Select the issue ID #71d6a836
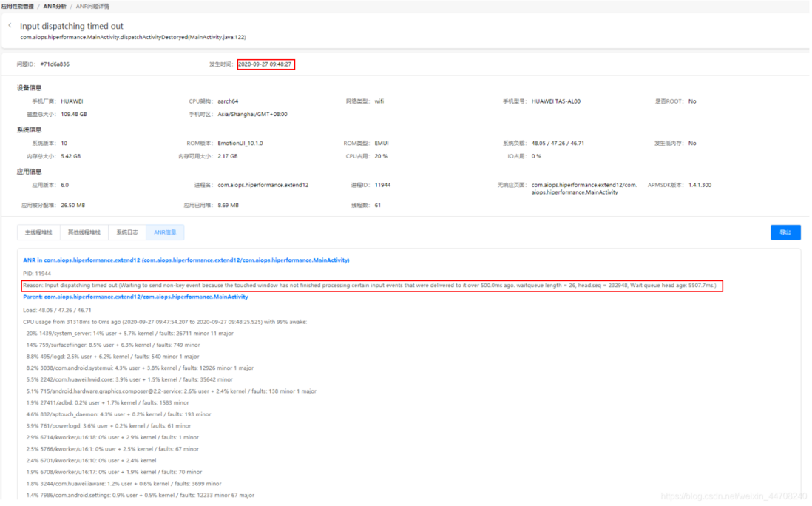812x506 pixels. [55, 64]
